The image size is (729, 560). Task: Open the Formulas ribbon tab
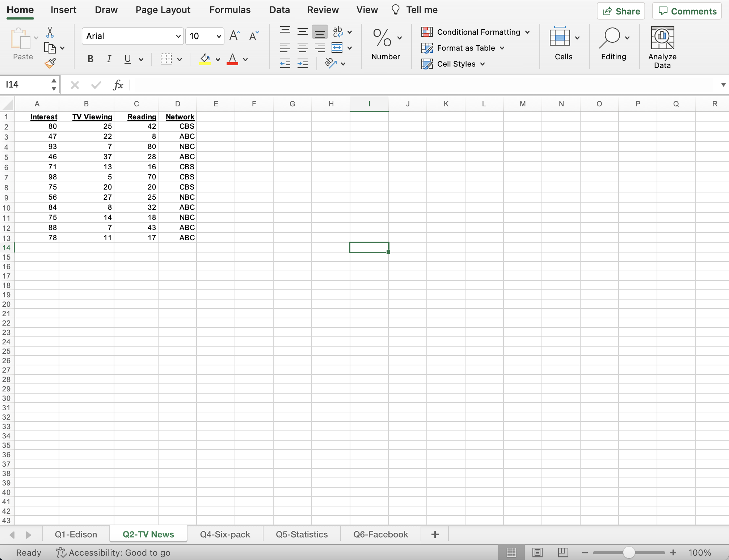[x=230, y=10]
